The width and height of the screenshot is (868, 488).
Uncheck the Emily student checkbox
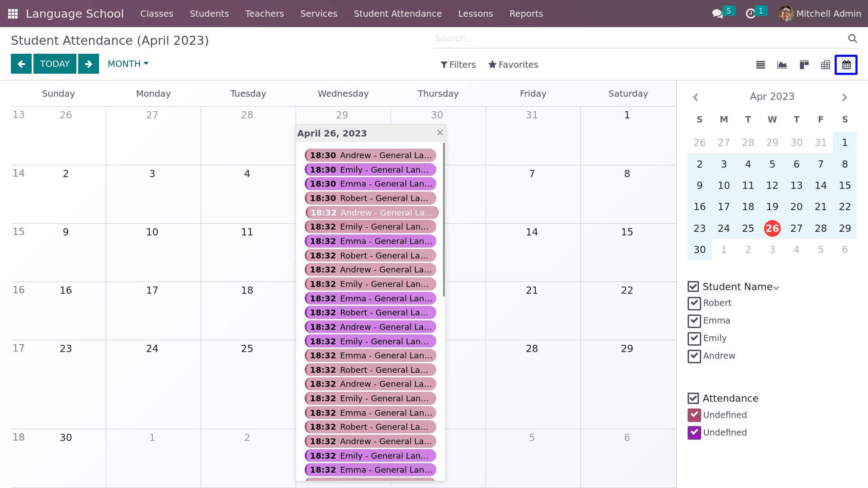click(694, 338)
